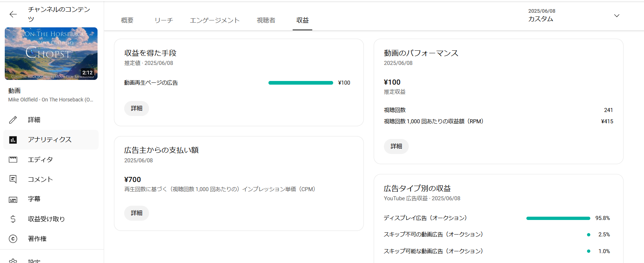Image resolution: width=644 pixels, height=263 pixels.
Task: Open 収益受け取り from the sidebar
Action: [x=51, y=219]
